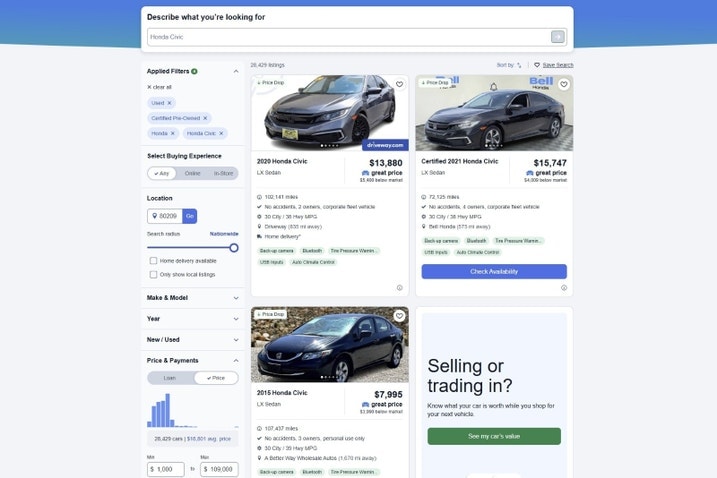Click the search radius slider handle
717x478 pixels.
234,248
